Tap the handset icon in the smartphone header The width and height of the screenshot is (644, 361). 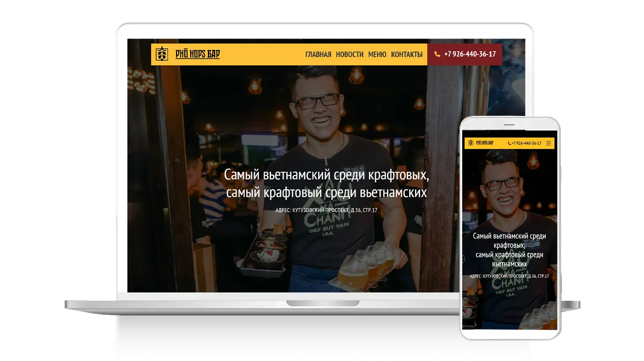(x=510, y=143)
